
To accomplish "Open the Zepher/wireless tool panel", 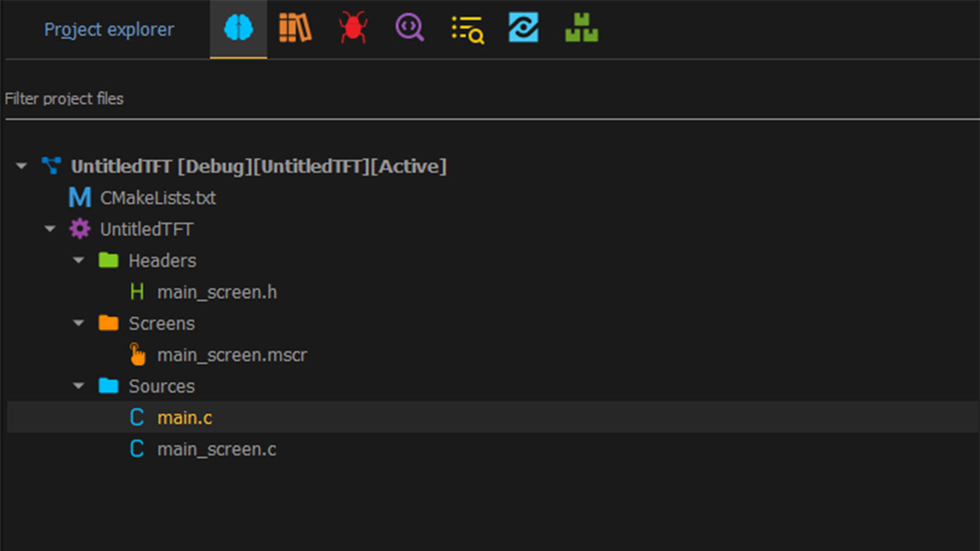I will tap(523, 28).
